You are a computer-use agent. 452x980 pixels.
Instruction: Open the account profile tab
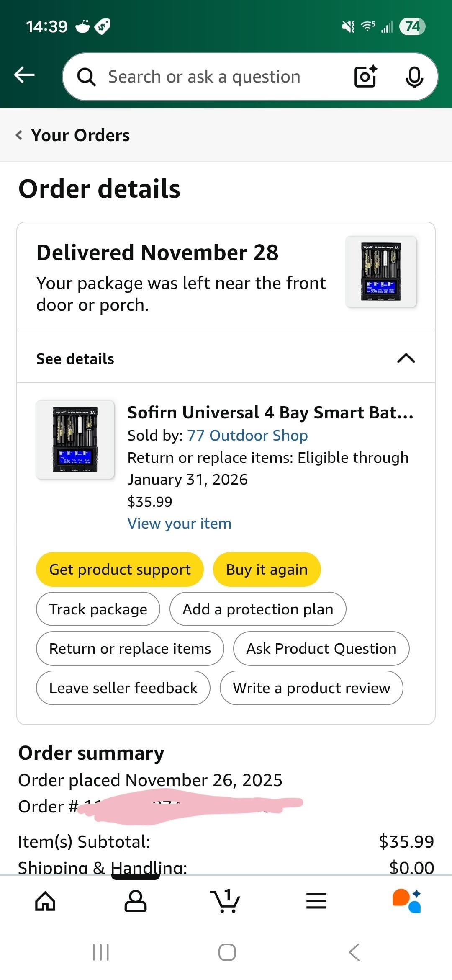(x=136, y=901)
